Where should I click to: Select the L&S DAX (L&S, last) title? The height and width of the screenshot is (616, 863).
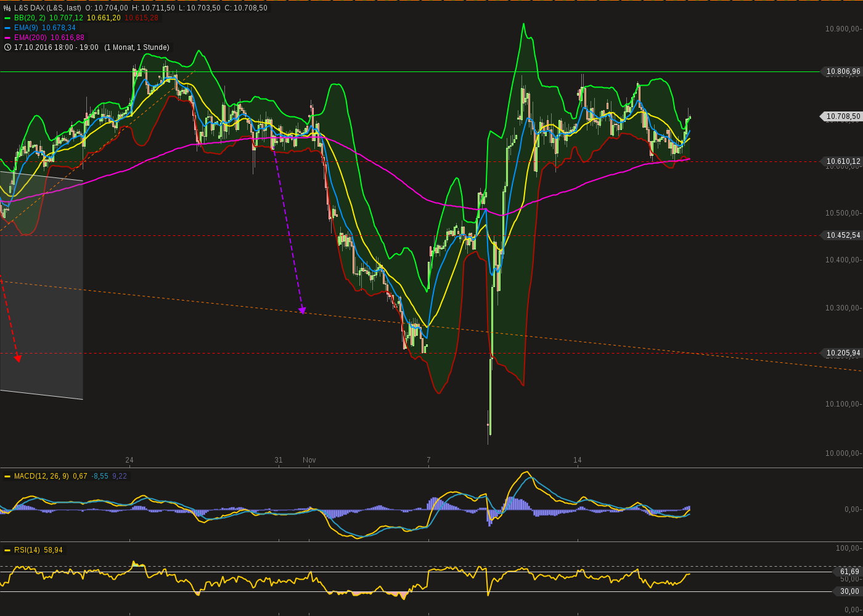point(47,8)
